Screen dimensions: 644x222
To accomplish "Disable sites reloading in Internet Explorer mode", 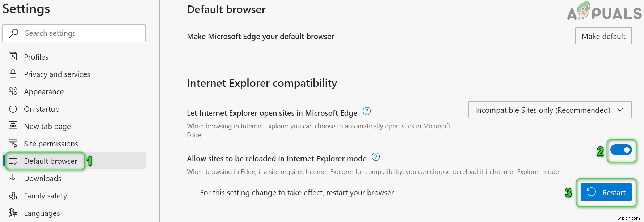I will point(621,150).
